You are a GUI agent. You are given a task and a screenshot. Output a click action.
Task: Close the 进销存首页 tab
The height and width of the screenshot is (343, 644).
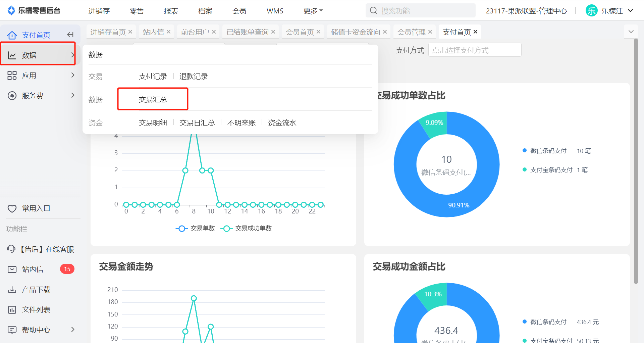tap(130, 32)
